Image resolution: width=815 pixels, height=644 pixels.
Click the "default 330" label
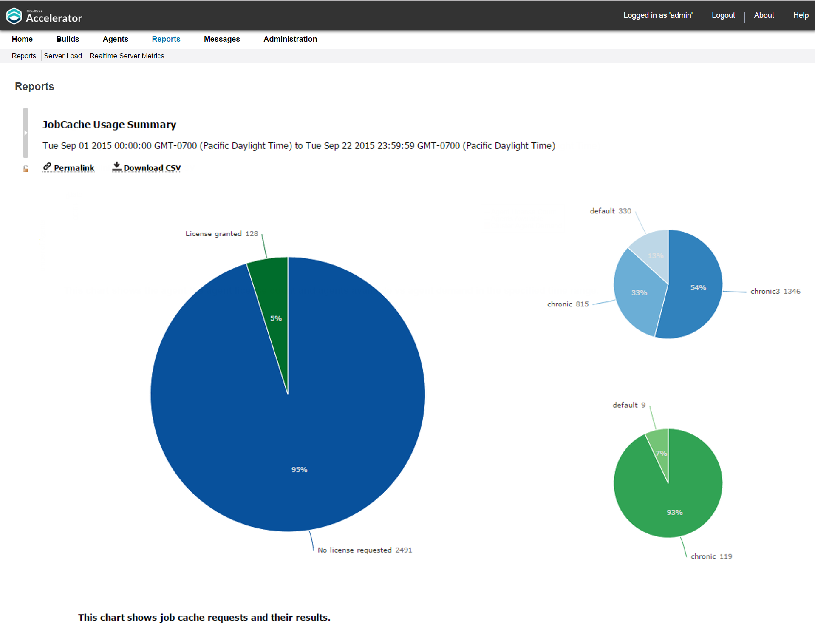tap(611, 211)
